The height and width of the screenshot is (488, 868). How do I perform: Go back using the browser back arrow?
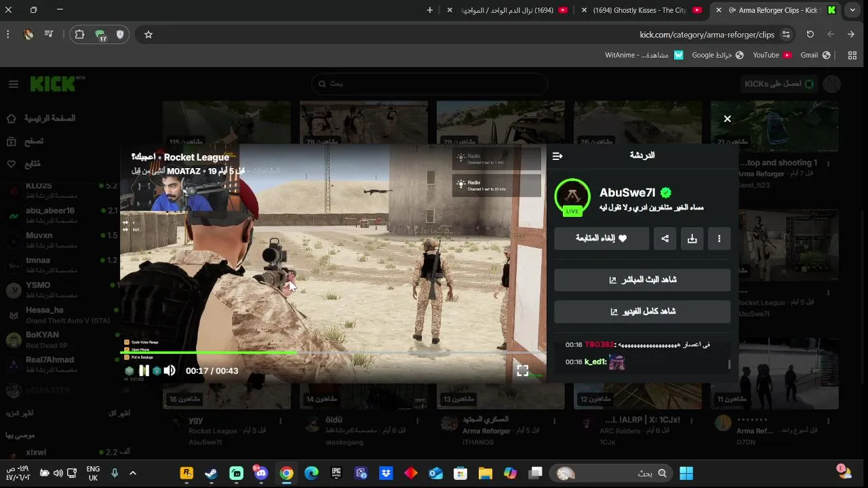pos(831,35)
